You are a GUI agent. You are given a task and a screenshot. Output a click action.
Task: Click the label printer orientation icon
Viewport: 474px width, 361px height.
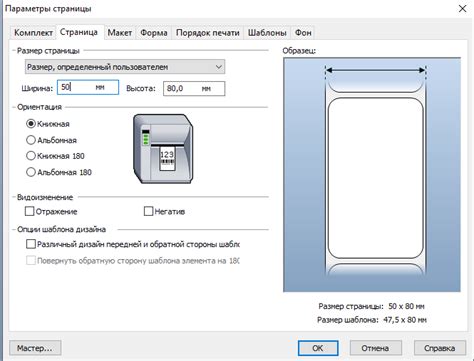point(163,149)
